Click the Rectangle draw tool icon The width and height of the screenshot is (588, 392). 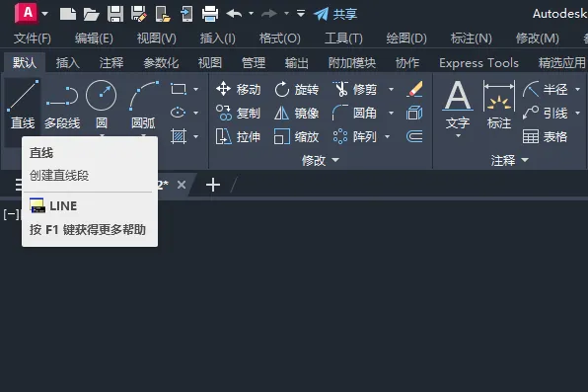(179, 89)
